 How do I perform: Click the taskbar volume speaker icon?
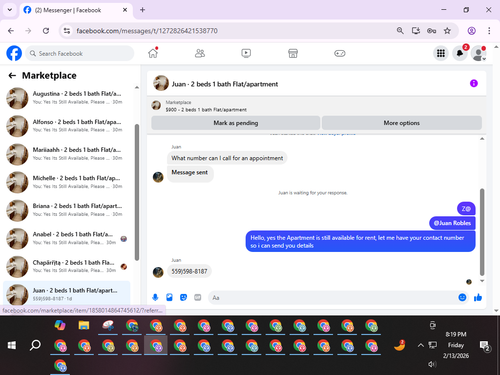coord(432,364)
